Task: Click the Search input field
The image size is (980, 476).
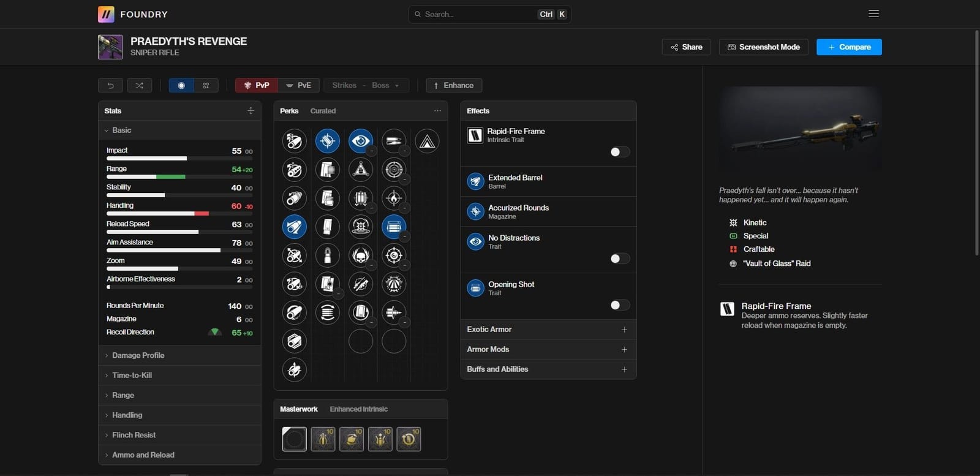Action: pyautogui.click(x=478, y=14)
